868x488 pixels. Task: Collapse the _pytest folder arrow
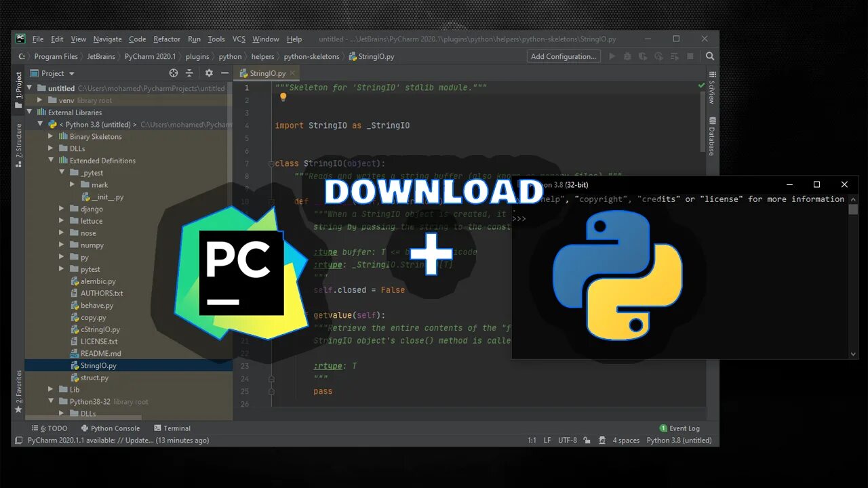pos(62,173)
